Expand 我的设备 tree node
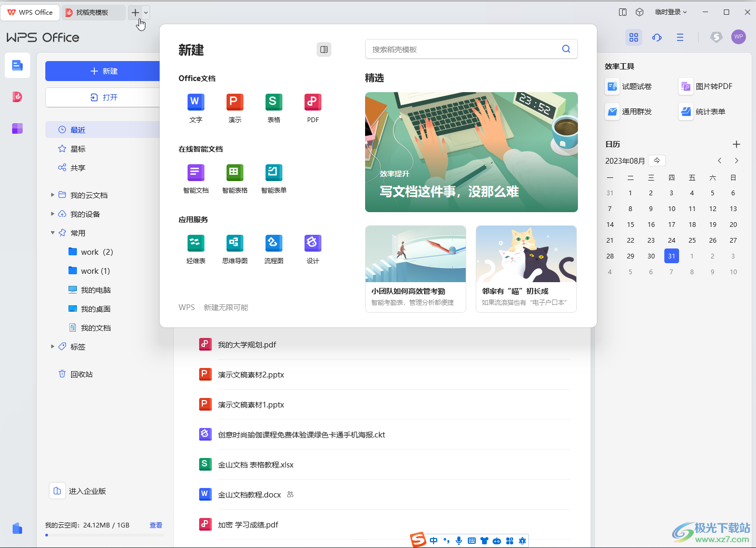 (53, 214)
